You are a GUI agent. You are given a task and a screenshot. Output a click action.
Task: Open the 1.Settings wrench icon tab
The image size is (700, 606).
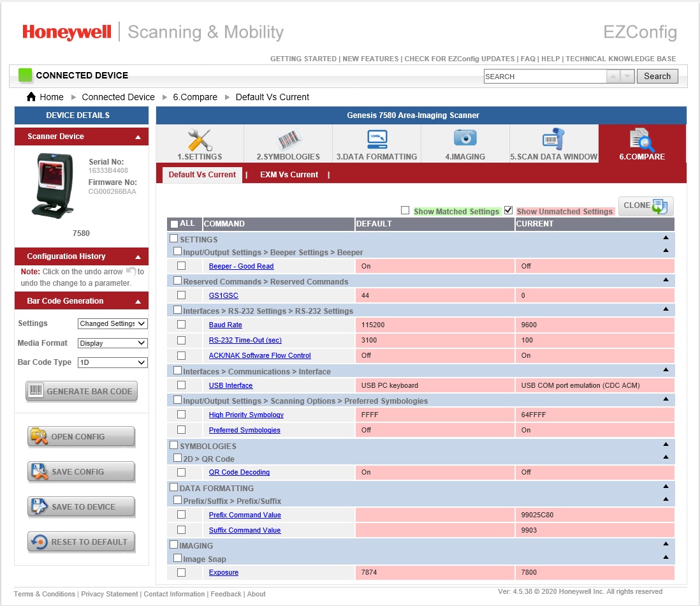(x=200, y=140)
